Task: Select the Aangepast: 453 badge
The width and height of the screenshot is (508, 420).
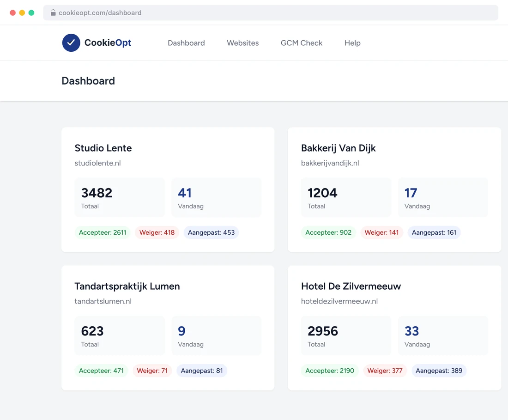Action: [211, 232]
